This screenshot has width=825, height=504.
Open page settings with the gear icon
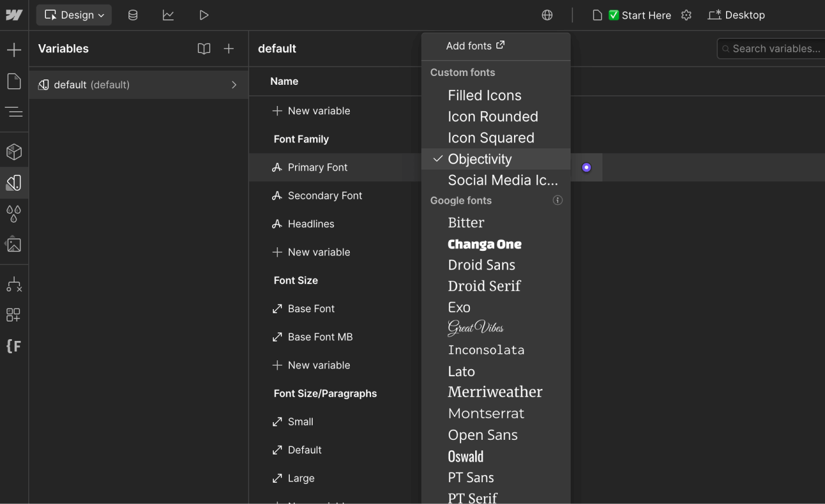click(x=686, y=15)
